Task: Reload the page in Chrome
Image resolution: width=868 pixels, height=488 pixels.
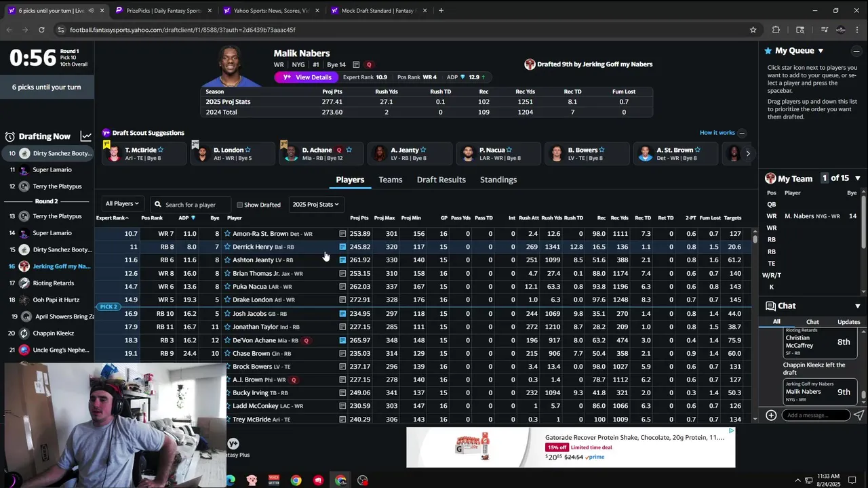Action: (x=41, y=30)
